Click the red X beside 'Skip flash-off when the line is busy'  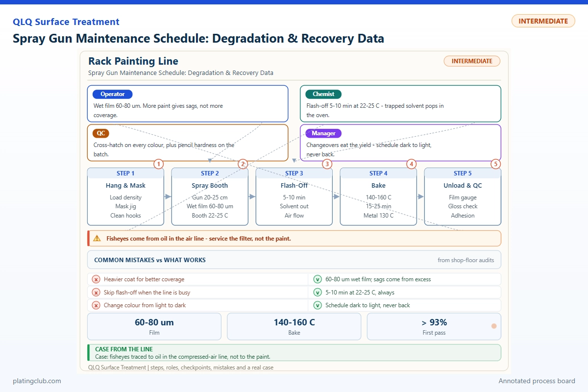tap(96, 293)
